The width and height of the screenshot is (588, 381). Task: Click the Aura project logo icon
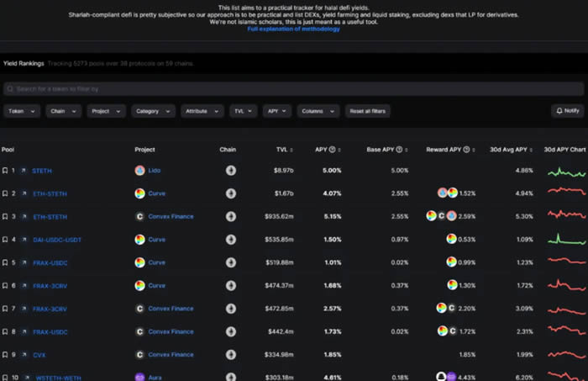point(140,378)
